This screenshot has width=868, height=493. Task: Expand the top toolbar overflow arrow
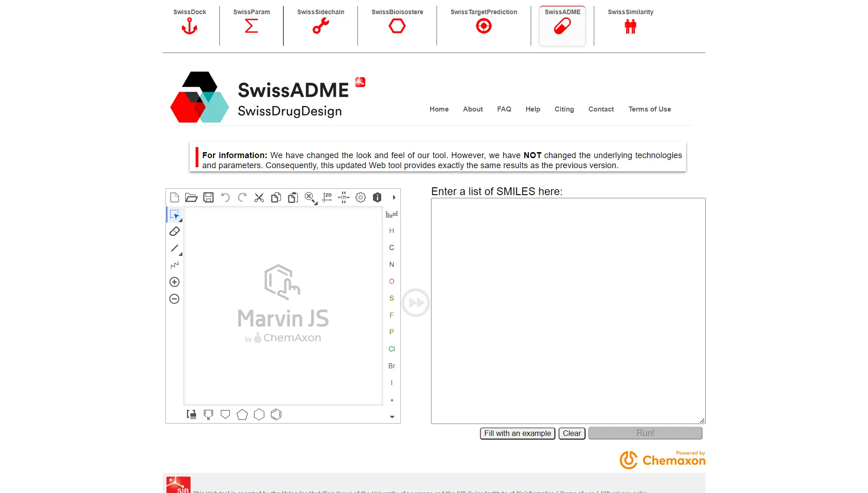coord(394,197)
